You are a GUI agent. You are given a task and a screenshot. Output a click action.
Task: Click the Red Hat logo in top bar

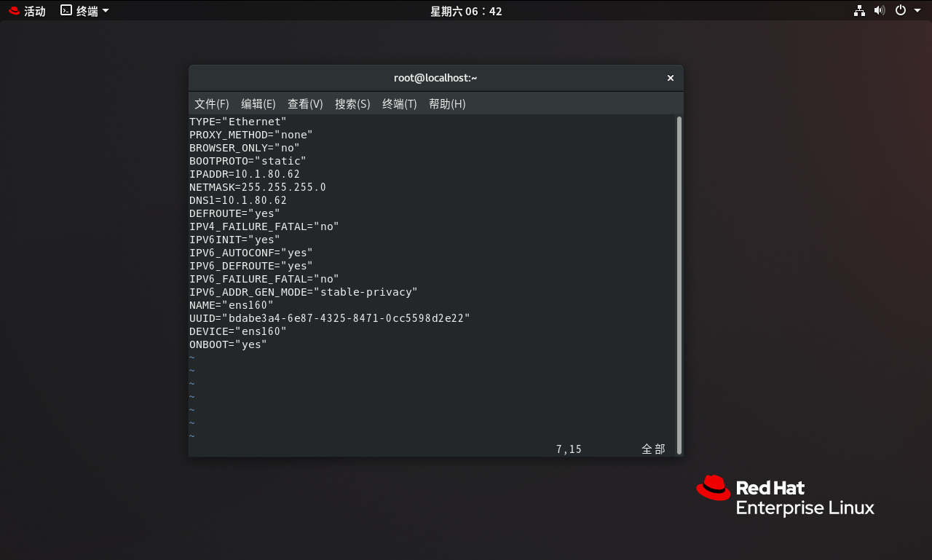15,11
